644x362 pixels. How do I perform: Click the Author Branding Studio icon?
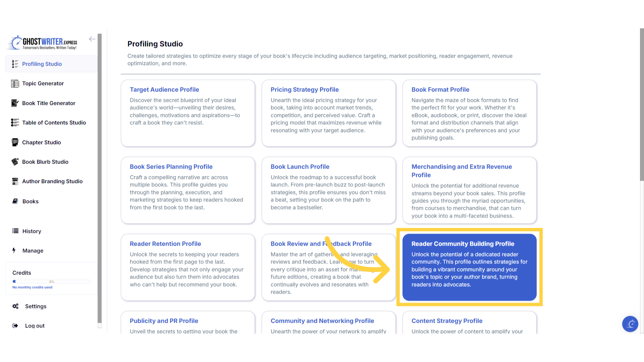(x=15, y=181)
